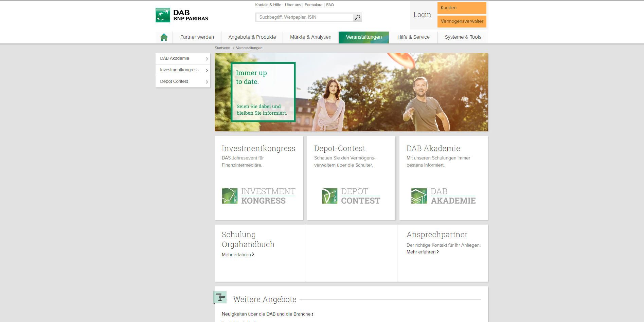
Task: Open the FAQ link
Action: click(330, 5)
